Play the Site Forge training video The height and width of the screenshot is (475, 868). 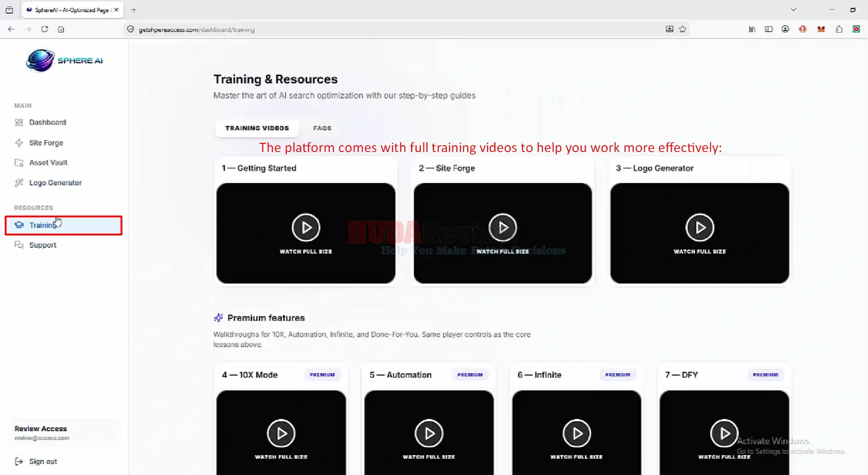click(503, 228)
